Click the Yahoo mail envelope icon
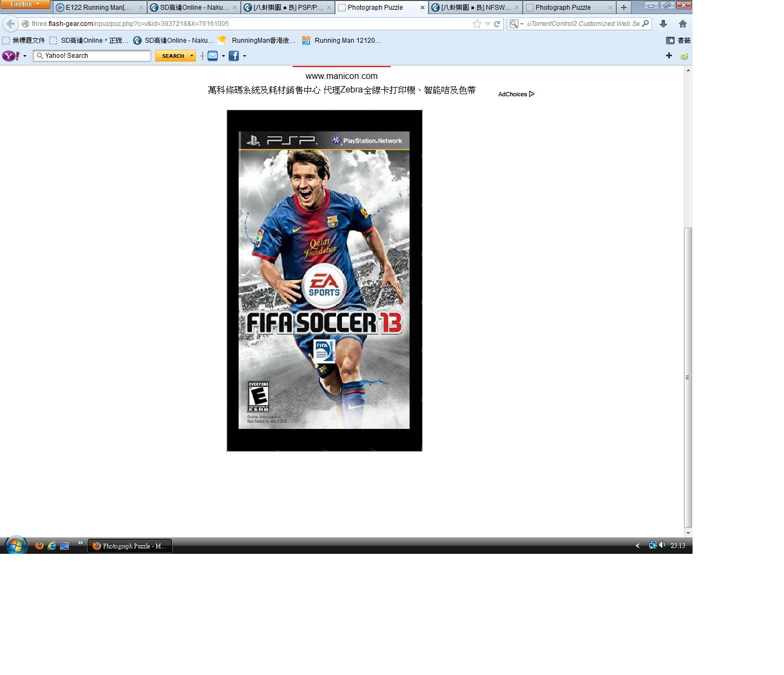This screenshot has width=784, height=675. tap(213, 56)
